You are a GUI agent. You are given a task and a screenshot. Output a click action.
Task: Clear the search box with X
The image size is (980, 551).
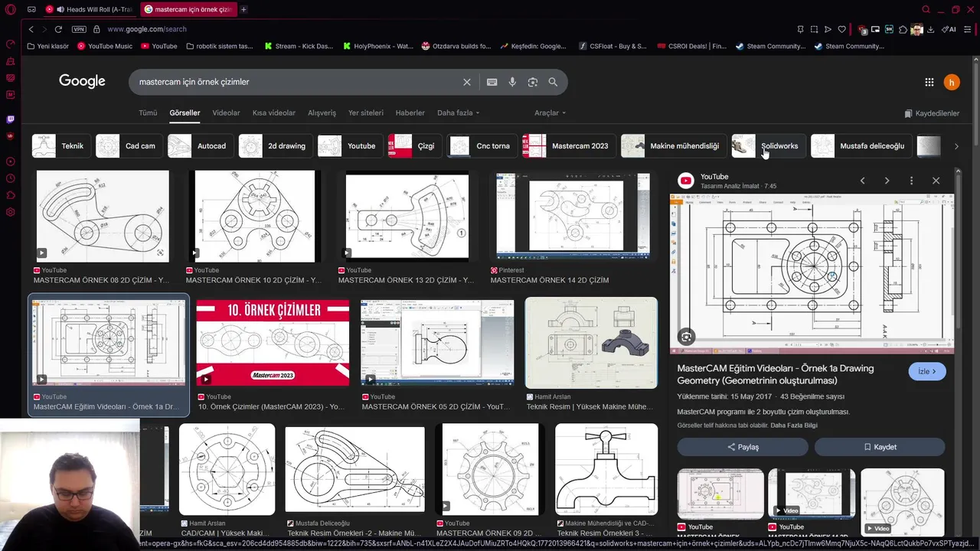[x=467, y=82]
